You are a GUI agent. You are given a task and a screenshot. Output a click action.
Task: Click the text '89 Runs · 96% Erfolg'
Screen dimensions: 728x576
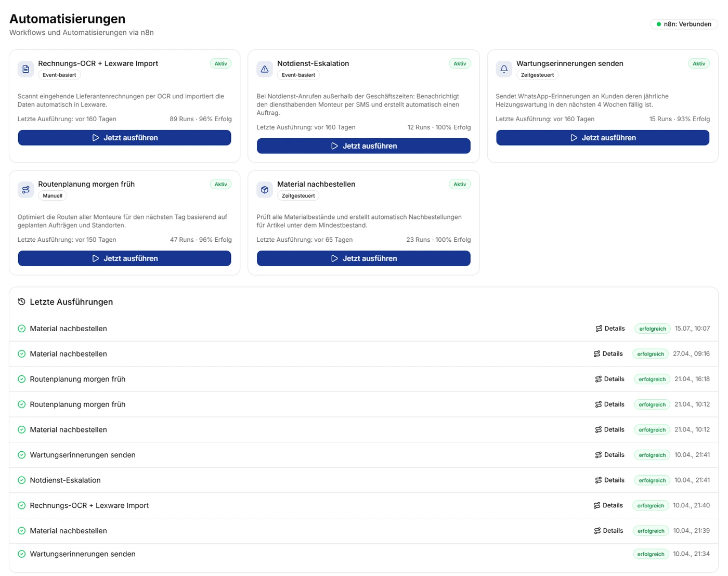(x=201, y=119)
